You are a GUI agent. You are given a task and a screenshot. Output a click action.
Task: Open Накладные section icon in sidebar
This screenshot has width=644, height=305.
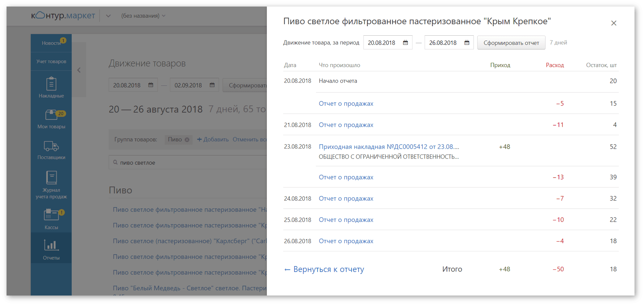pyautogui.click(x=51, y=84)
